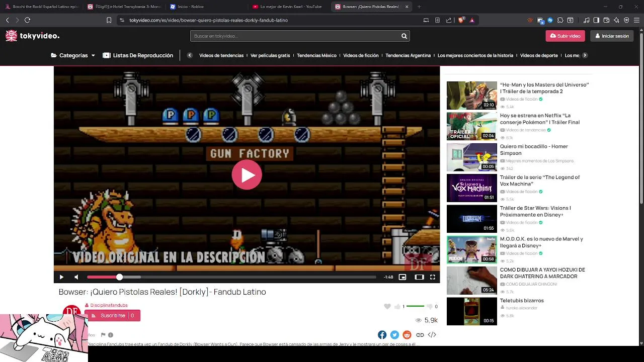Click the thumbs-down dislike icon
The height and width of the screenshot is (362, 644).
pos(429,306)
